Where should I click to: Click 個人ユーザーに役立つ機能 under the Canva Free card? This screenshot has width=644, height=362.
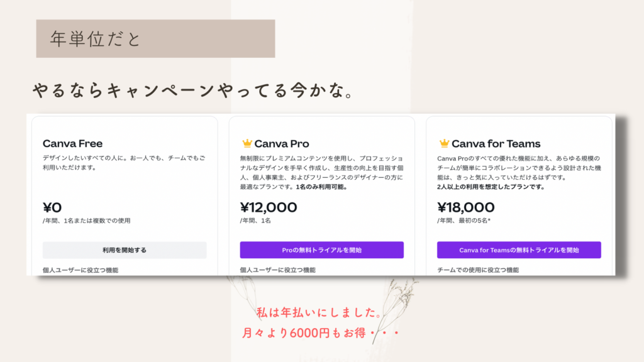tap(80, 270)
